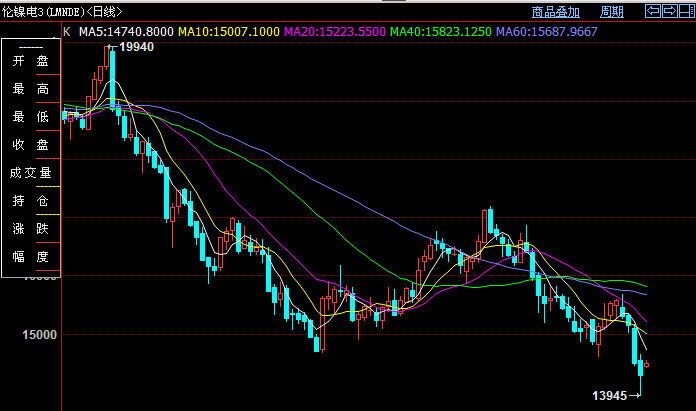696x411 pixels.
Task: Select the 开盘 row in info panel
Action: click(30, 62)
